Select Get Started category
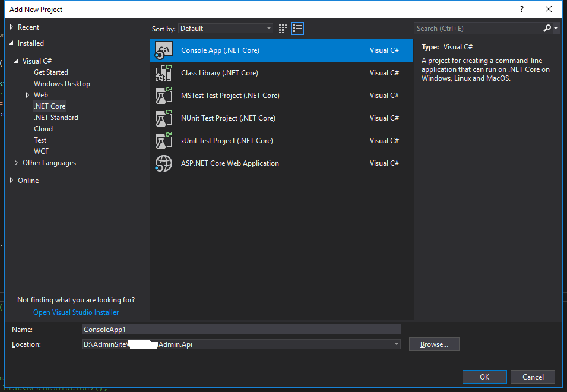The height and width of the screenshot is (392, 567). pos(51,72)
